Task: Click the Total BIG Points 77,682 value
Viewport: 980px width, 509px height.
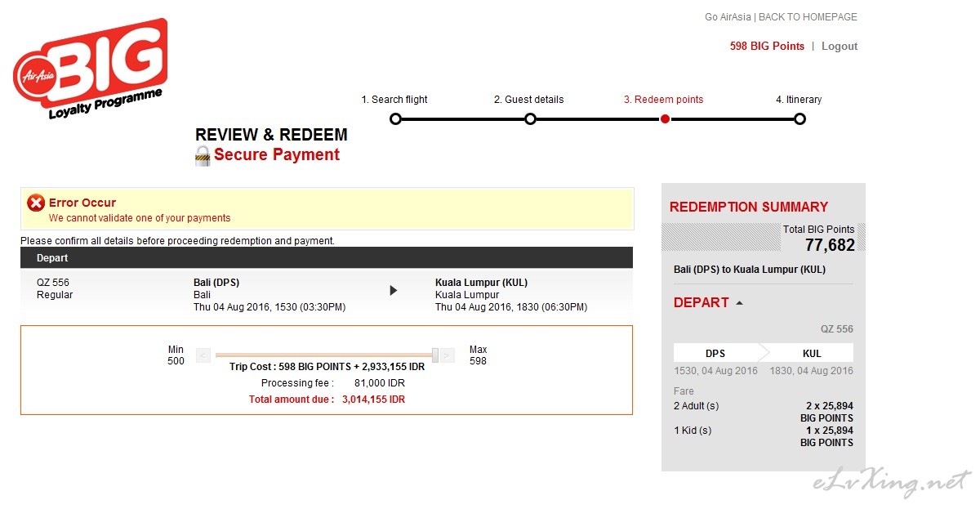Action: pyautogui.click(x=830, y=245)
